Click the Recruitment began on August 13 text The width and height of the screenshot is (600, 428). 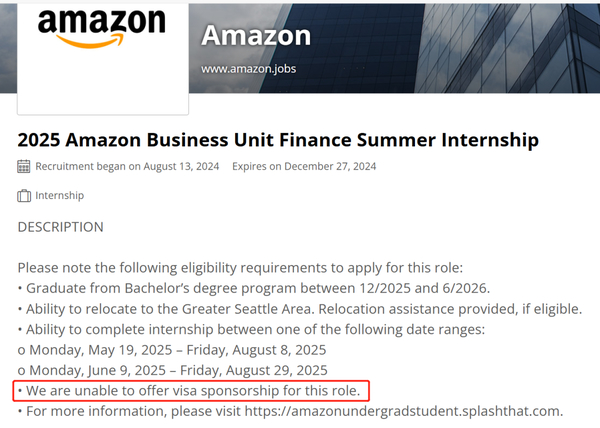point(127,166)
